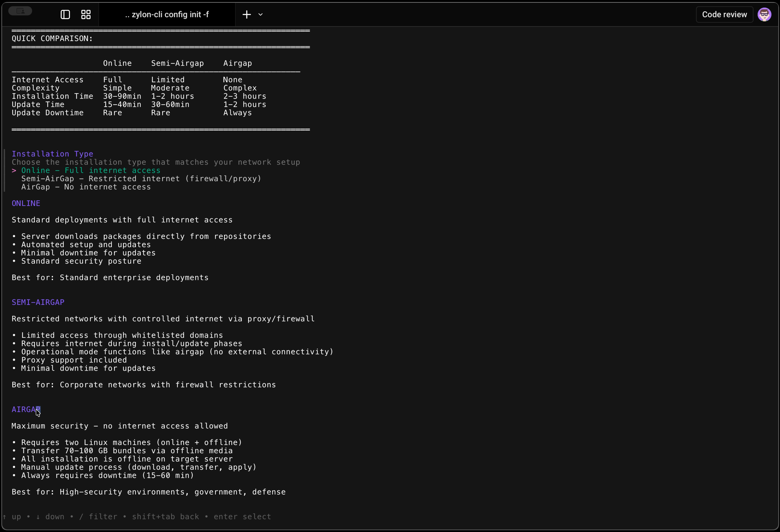Click the keyboard hints footer line
Image resolution: width=780 pixels, height=532 pixels.
click(141, 517)
